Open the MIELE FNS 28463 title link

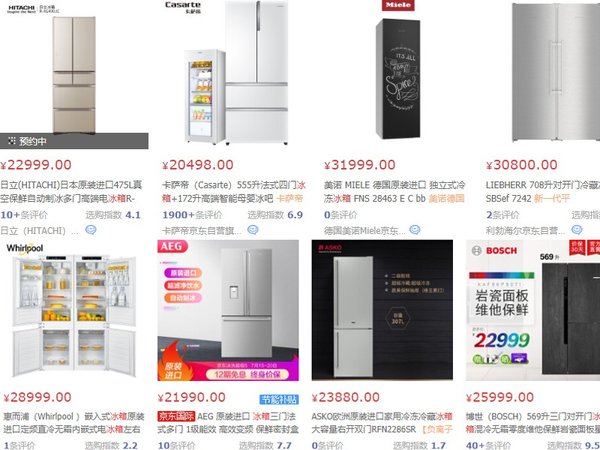(x=395, y=192)
